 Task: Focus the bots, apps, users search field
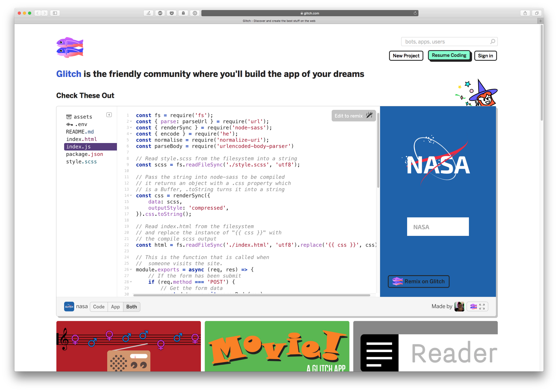[x=449, y=42]
